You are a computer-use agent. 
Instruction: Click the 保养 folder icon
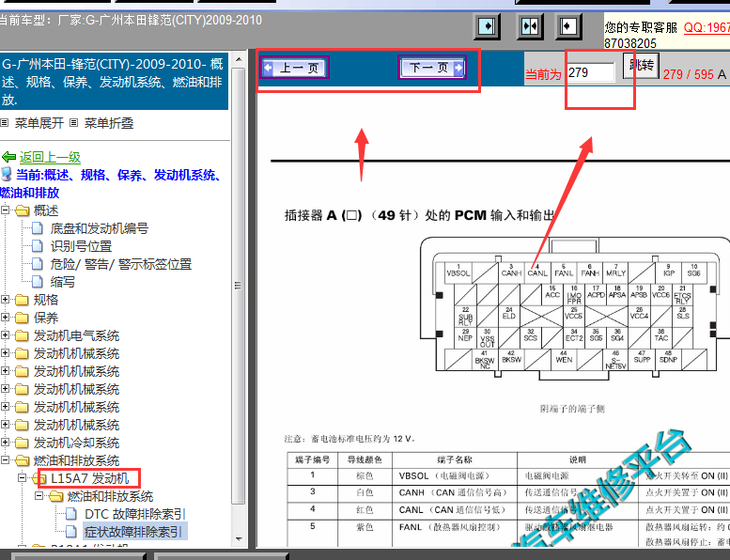22,318
